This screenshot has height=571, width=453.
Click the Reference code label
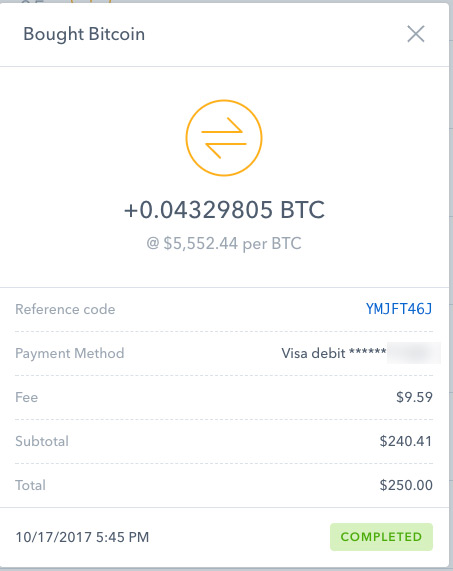click(x=65, y=309)
